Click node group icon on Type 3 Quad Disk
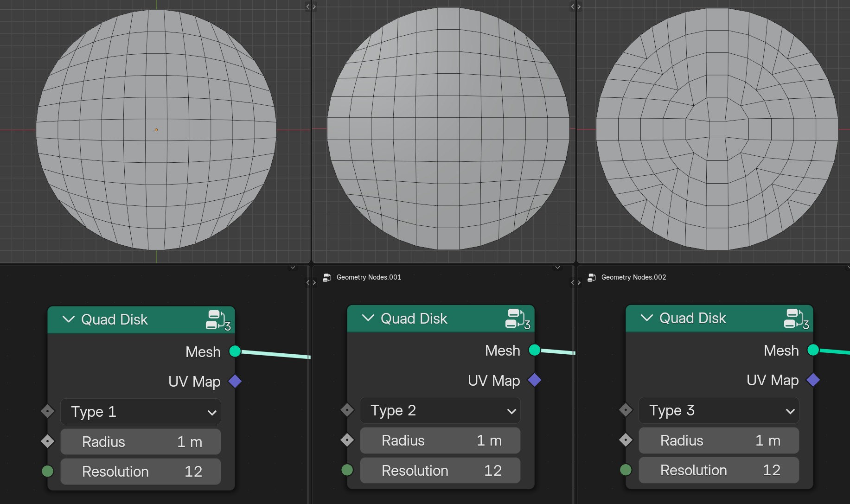Image resolution: width=850 pixels, height=504 pixels. point(796,319)
